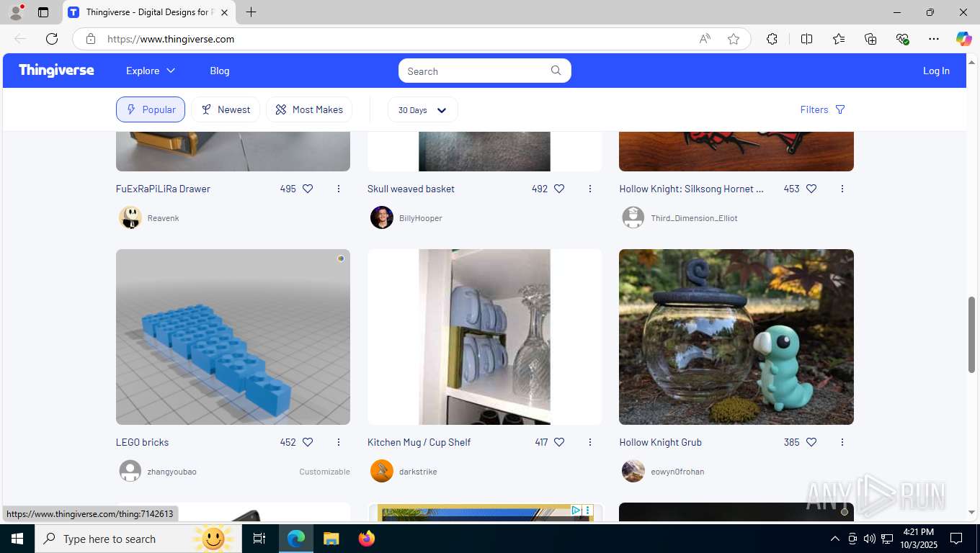Open eowyn0frohan's profile avatar
The image size is (980, 553).
point(633,471)
